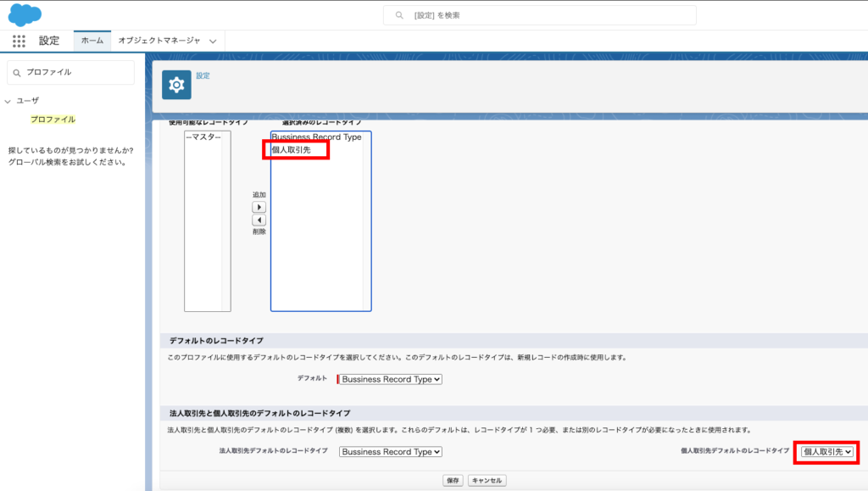Switch to the オブジェクトマネージャ tab

tap(159, 41)
